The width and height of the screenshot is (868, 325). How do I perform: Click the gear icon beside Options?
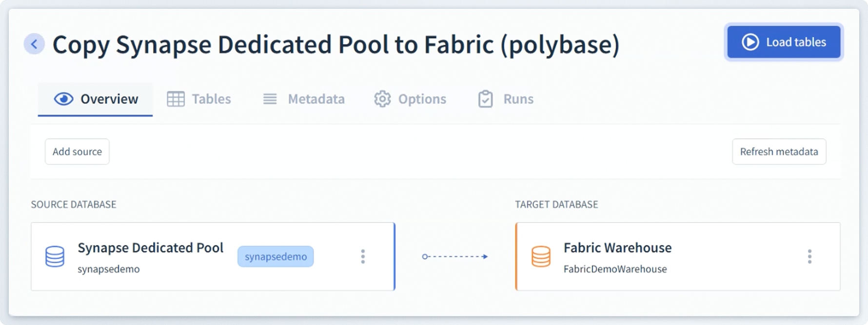382,99
